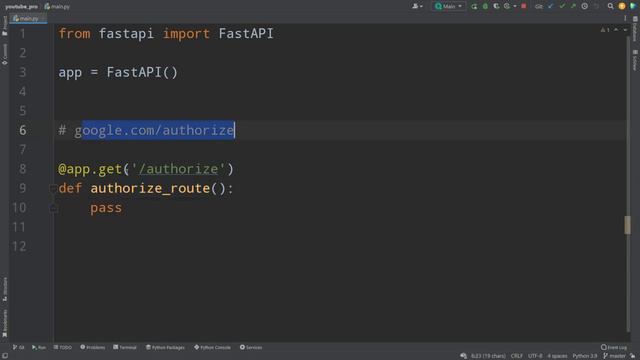The width and height of the screenshot is (640, 360).
Task: Open the Commit tool window sidebar
Action: pyautogui.click(x=4, y=54)
